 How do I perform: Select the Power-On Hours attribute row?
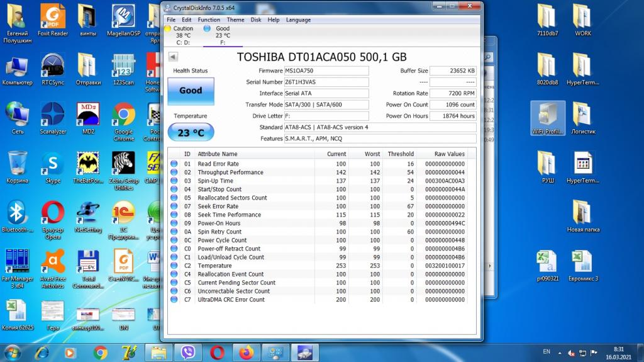click(318, 223)
